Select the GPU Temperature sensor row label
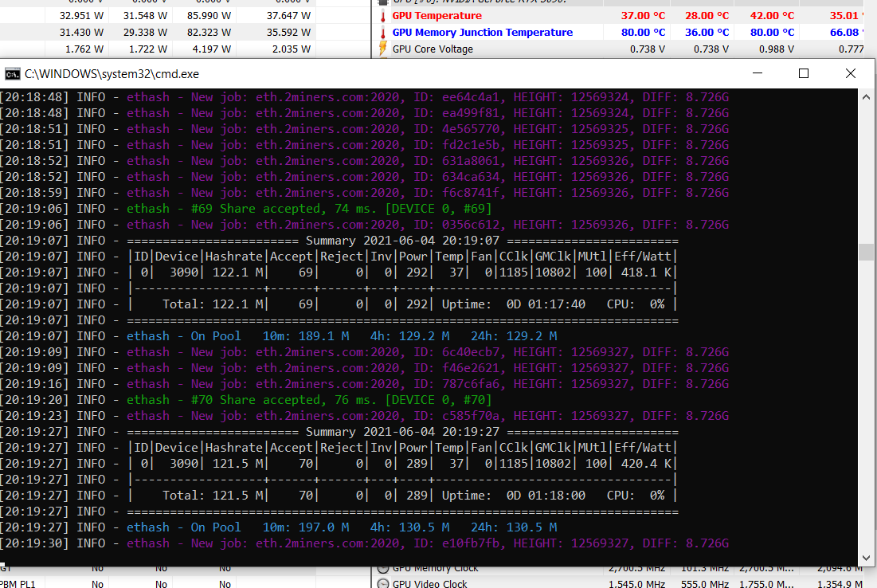This screenshot has width=877, height=588. 437,16
